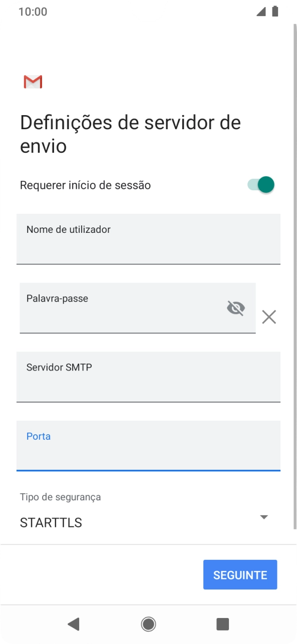
Task: Open recent apps with the square button
Action: click(222, 624)
